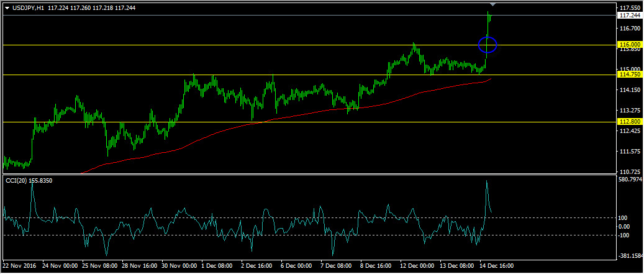This screenshot has height=274, width=644.
Task: Click the CCI minimum value -381.1584
Action: click(x=630, y=255)
